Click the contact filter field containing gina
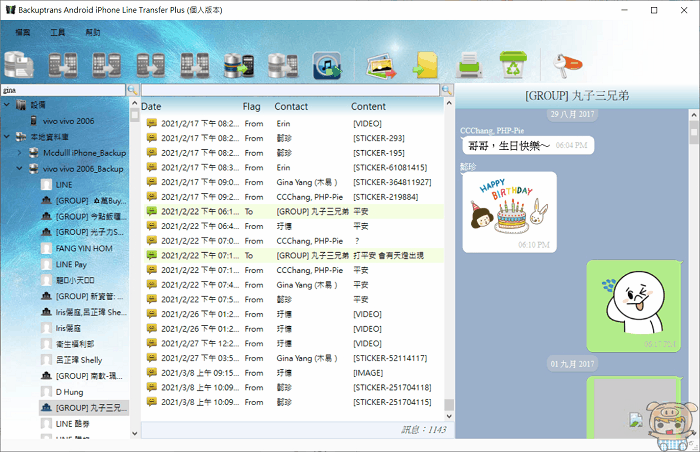The width and height of the screenshot is (700, 452). [x=63, y=90]
